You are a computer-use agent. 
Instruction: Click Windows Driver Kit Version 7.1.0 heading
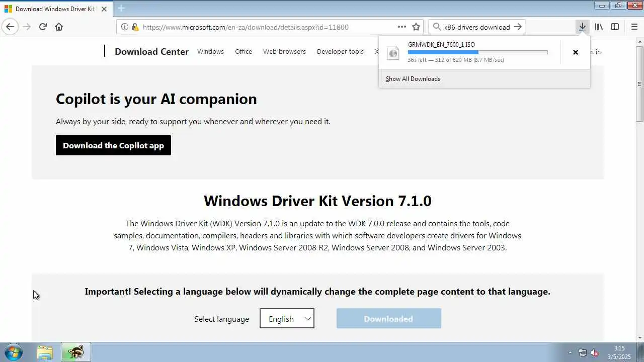click(x=317, y=201)
